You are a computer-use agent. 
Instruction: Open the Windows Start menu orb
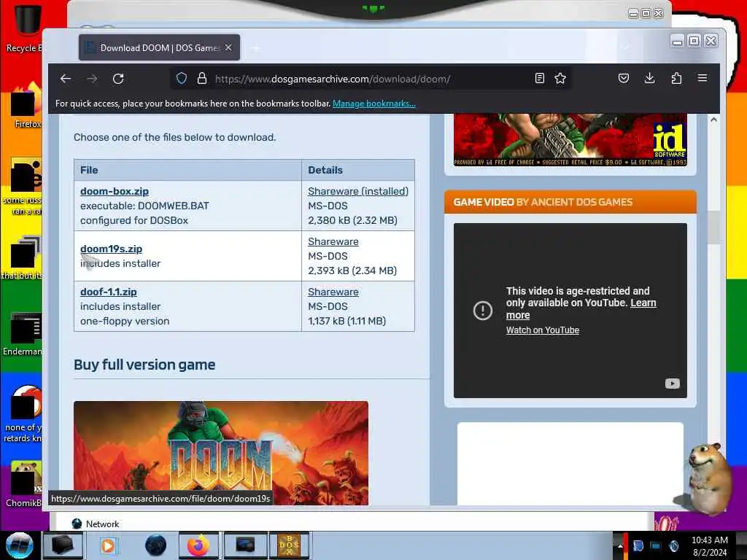(19, 545)
